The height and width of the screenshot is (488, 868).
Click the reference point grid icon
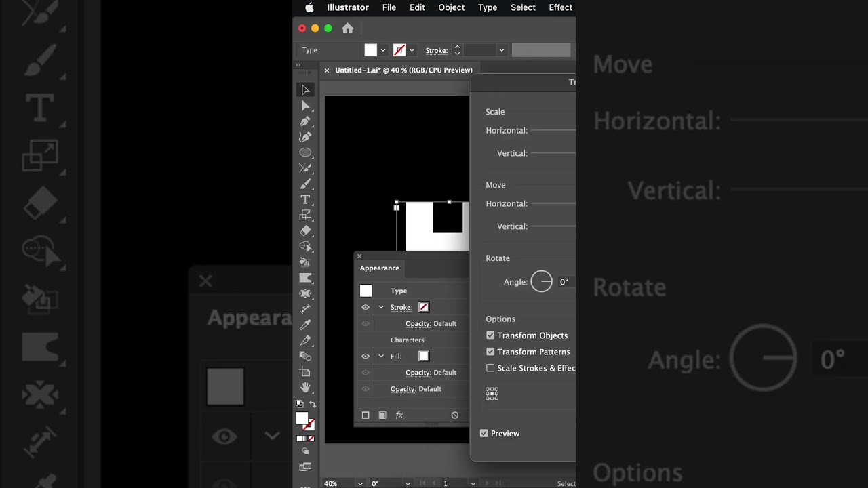coord(492,394)
